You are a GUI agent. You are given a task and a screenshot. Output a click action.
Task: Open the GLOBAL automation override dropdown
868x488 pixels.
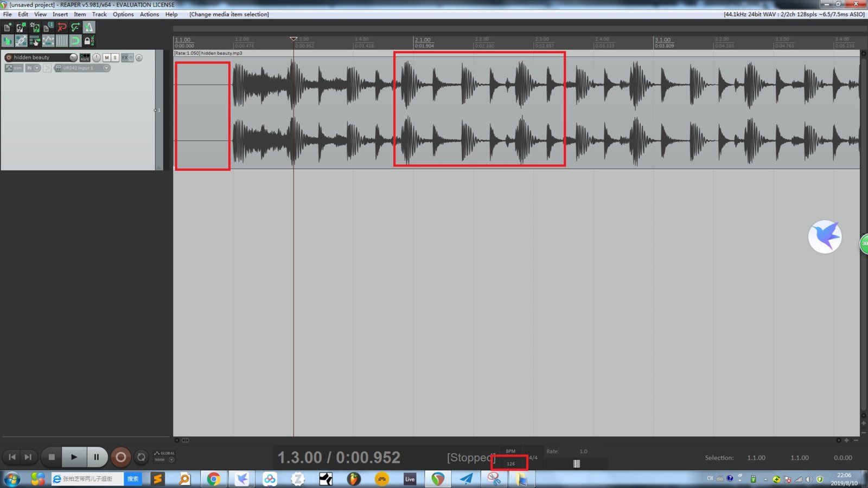pyautogui.click(x=164, y=457)
